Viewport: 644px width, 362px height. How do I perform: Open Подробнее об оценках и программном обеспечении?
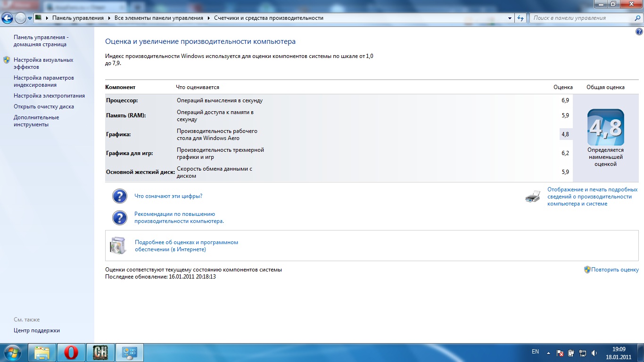point(186,246)
